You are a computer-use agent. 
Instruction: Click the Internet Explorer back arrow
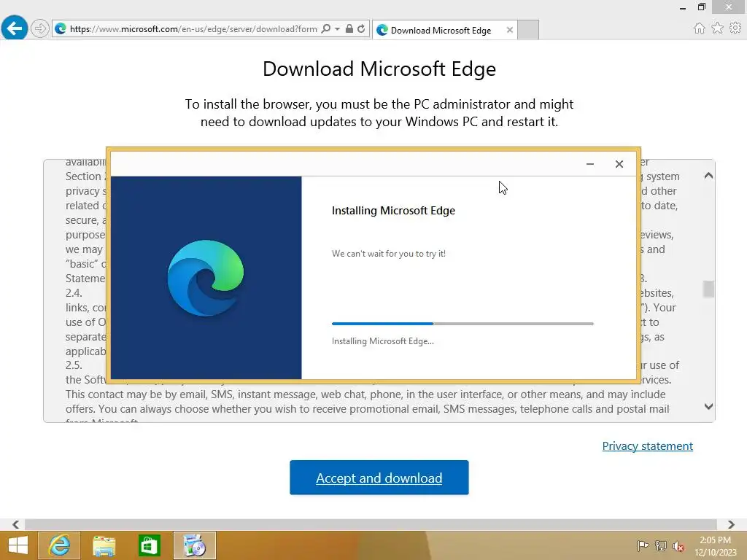click(x=15, y=28)
